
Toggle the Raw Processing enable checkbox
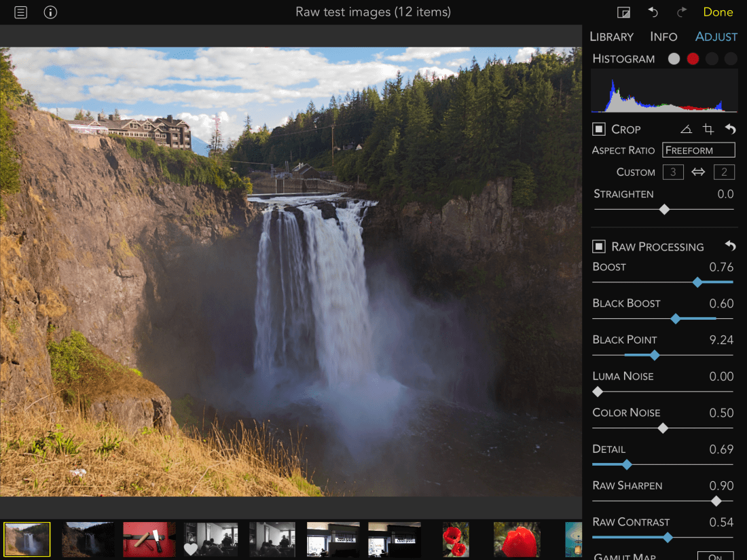(x=599, y=246)
